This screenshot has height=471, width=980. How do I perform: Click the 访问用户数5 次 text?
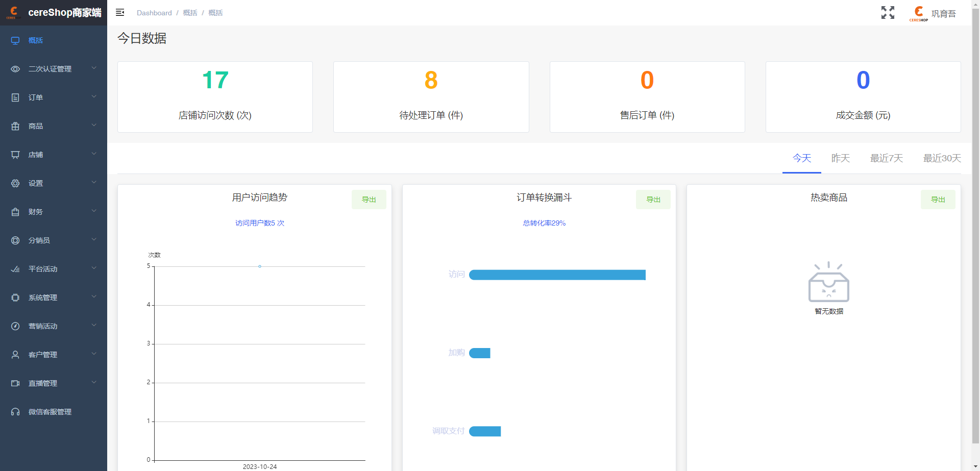point(260,223)
